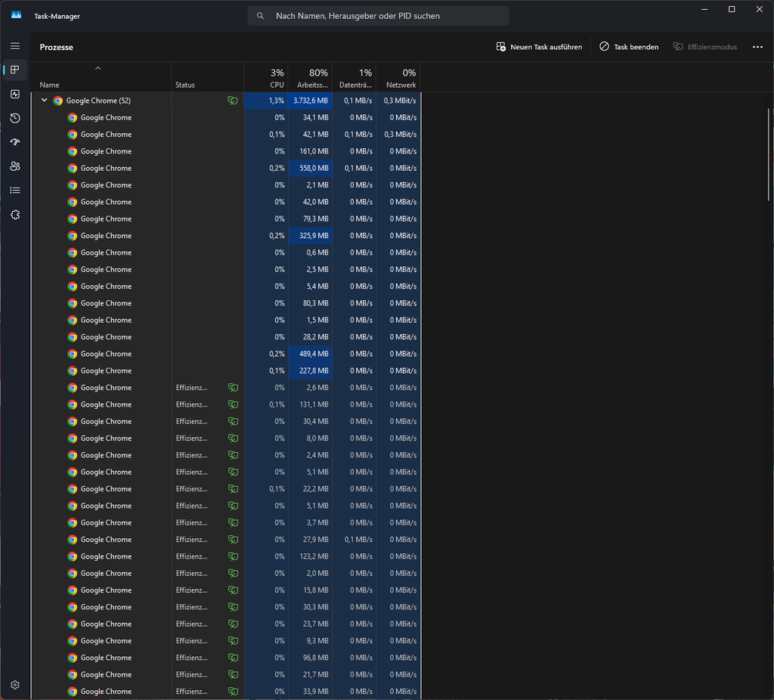The height and width of the screenshot is (700, 774).
Task: Click the Chrome icon on the 489,4 MB row
Action: (73, 354)
